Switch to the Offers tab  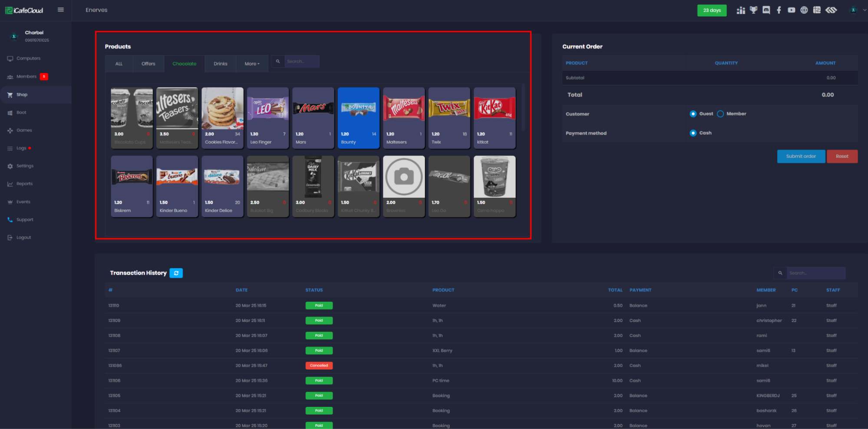point(148,64)
